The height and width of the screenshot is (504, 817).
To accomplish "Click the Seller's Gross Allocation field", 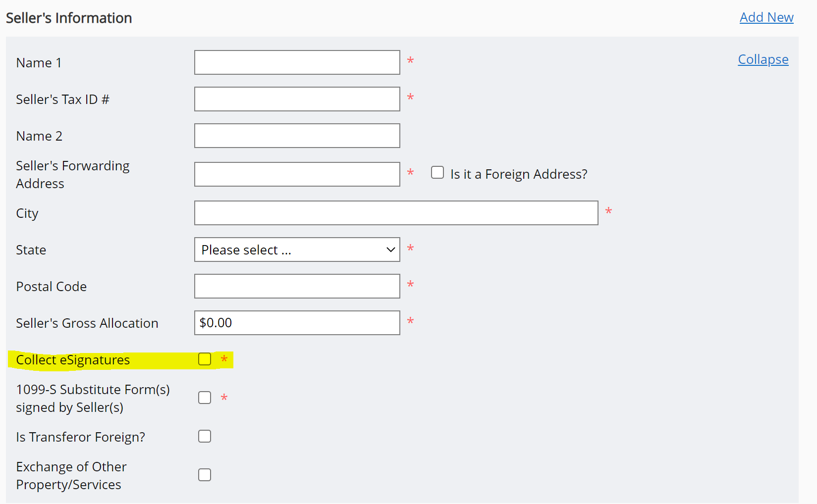I will [x=297, y=323].
